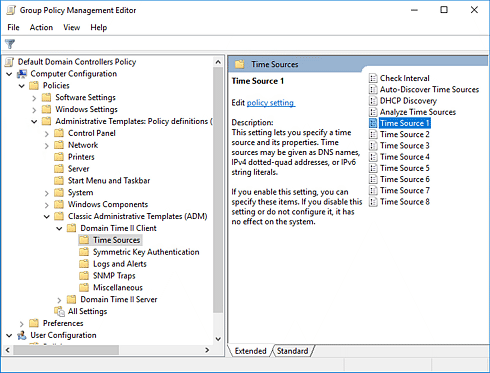Click the Computer Configuration node icon
This screenshot has width=490, height=373.
pos(22,74)
